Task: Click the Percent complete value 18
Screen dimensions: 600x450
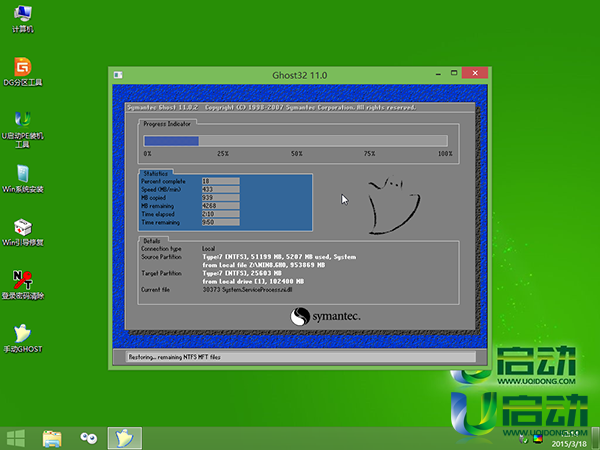Action: pos(221,181)
